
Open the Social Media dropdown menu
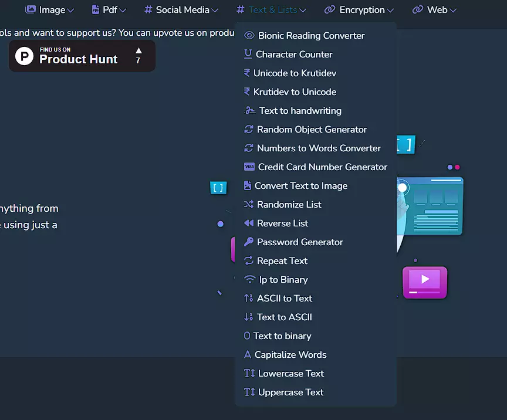click(x=181, y=10)
